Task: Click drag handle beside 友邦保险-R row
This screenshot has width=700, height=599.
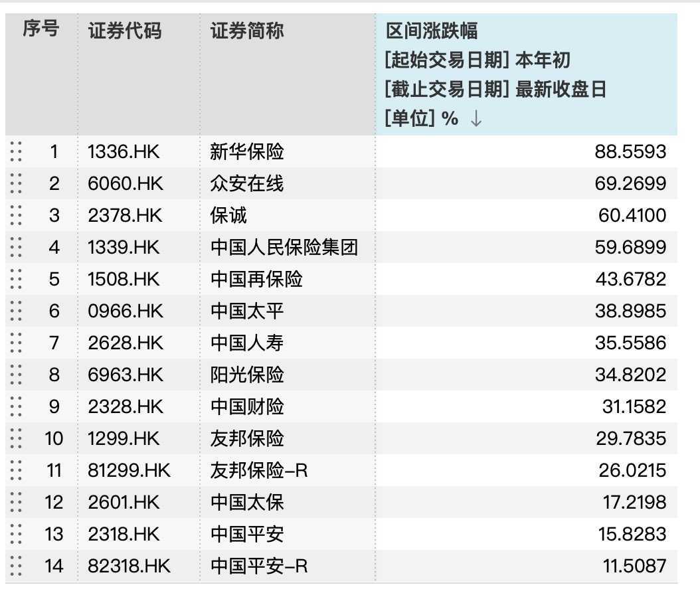Action: [x=17, y=470]
